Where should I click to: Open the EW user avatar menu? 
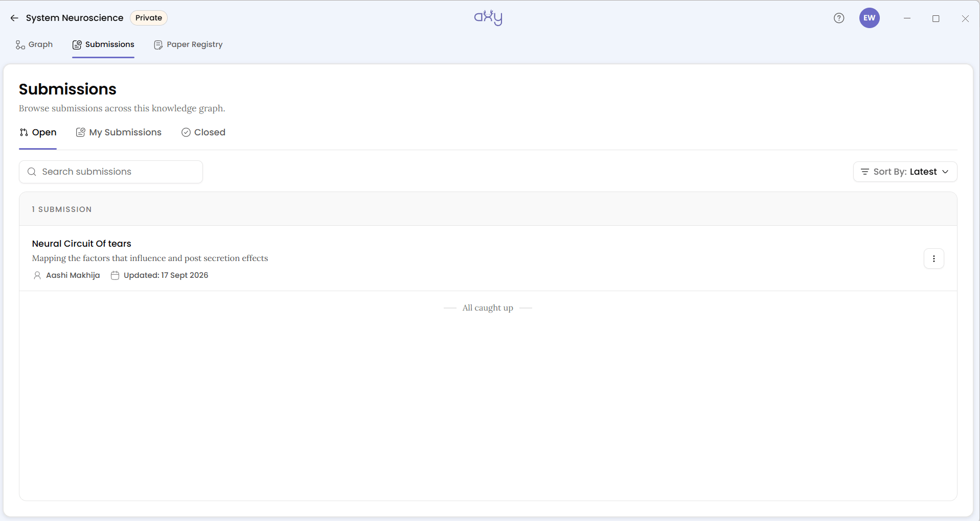(869, 18)
